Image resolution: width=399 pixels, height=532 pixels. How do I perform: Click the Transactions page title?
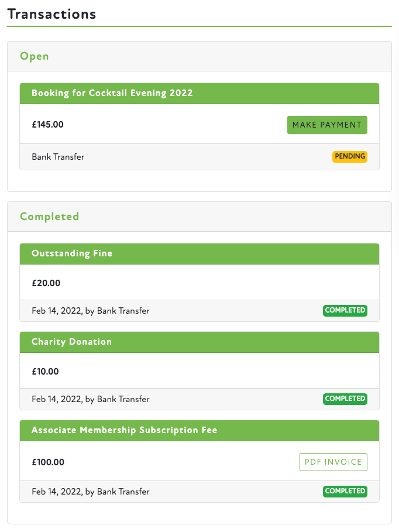tap(51, 14)
